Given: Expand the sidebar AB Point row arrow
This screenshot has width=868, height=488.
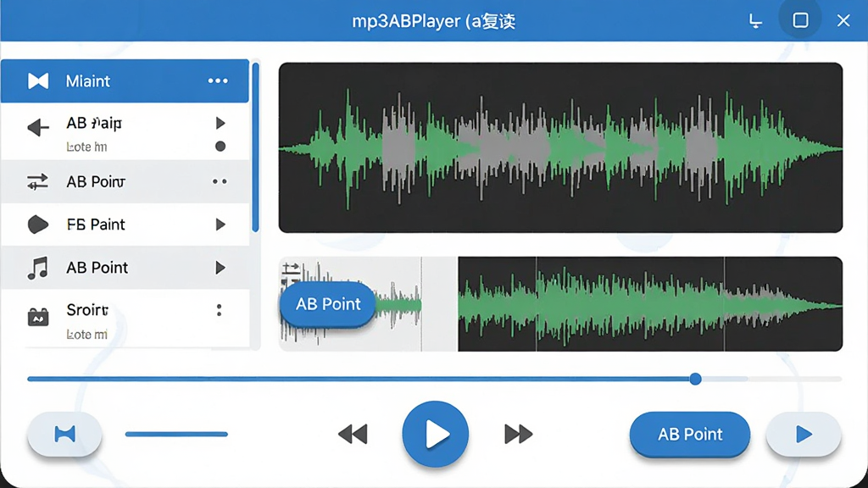Looking at the screenshot, I should click(220, 268).
